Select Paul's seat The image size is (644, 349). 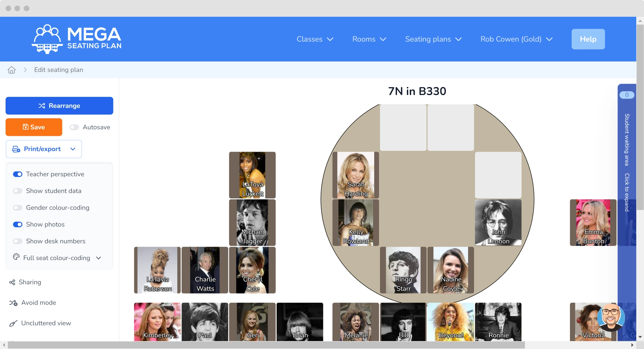[x=205, y=322]
